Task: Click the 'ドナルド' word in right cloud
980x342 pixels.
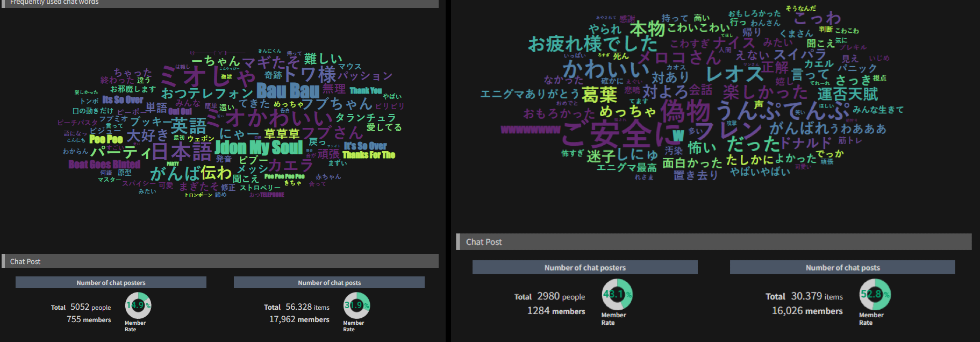Action: coord(806,143)
